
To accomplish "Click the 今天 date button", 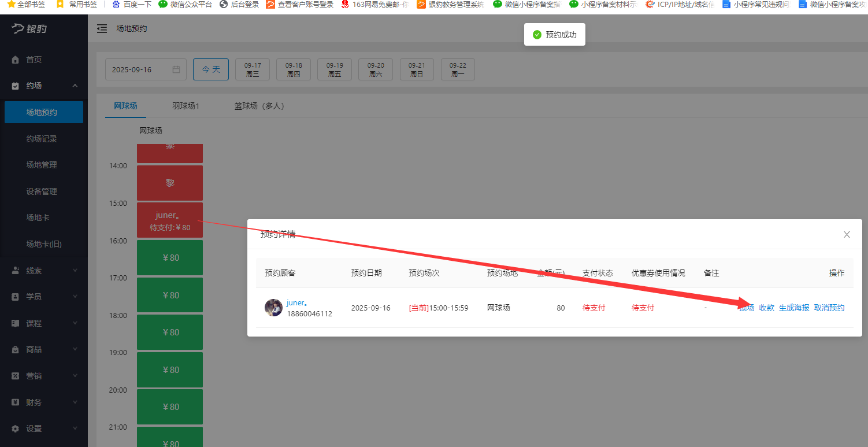I will click(x=210, y=69).
